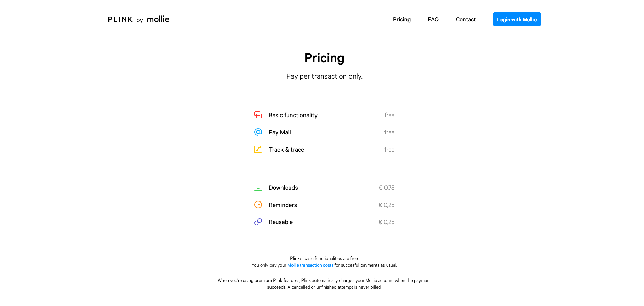Go to the FAQ page
Image resolution: width=644 pixels, height=306 pixels.
click(x=433, y=19)
